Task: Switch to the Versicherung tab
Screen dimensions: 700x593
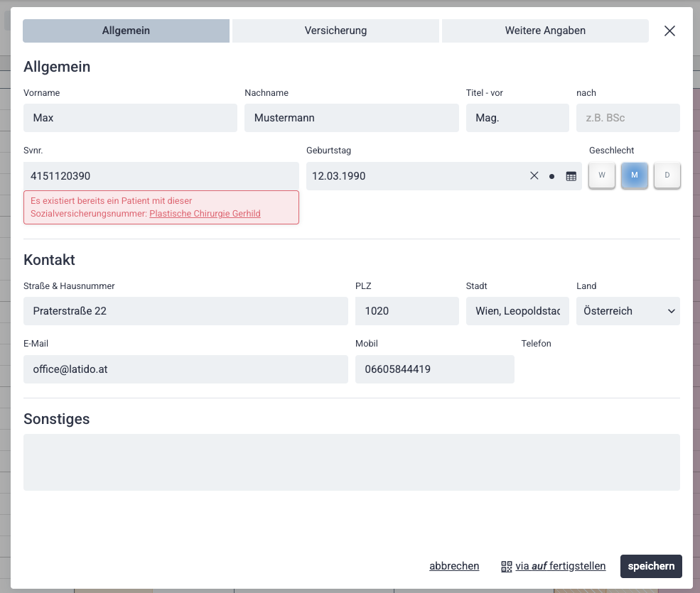Action: (x=335, y=31)
